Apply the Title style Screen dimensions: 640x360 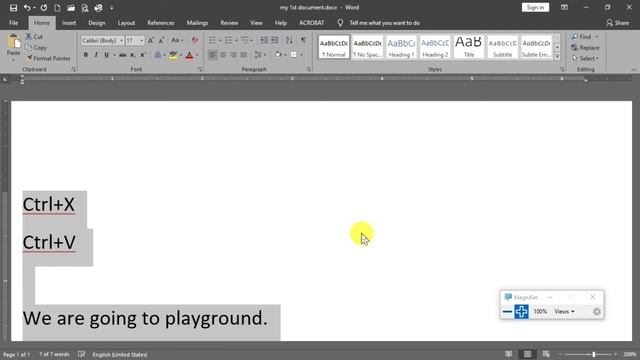(x=469, y=47)
